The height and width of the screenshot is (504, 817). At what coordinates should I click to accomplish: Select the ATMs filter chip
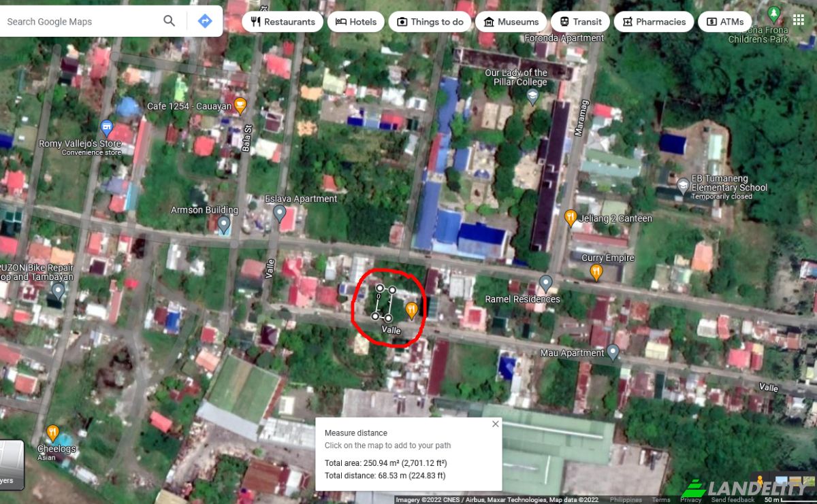coord(724,22)
